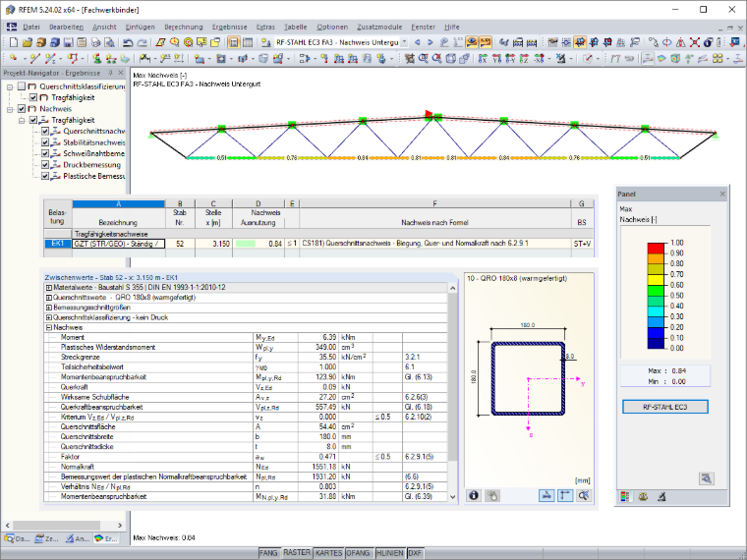
Task: Collapse the Querschnittsklassifizierung tree node
Action: (x=10, y=86)
